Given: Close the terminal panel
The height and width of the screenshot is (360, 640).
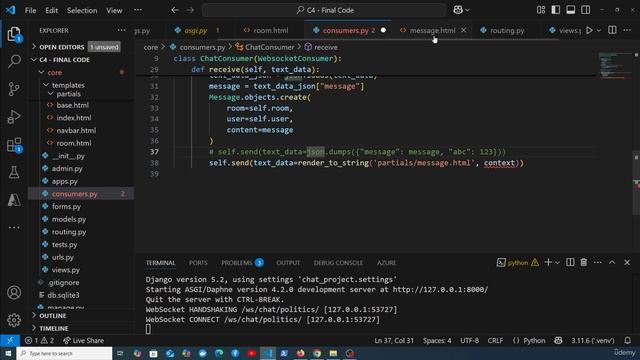Looking at the screenshot, I should tap(627, 262).
